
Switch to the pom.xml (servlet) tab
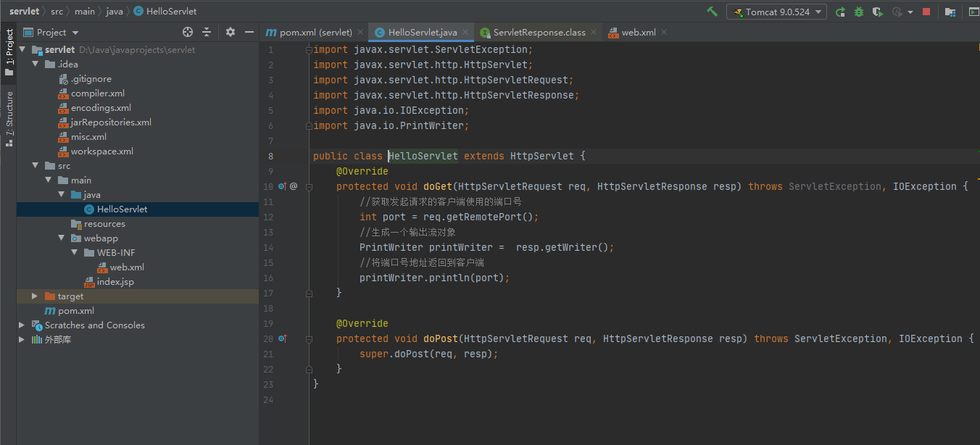310,32
